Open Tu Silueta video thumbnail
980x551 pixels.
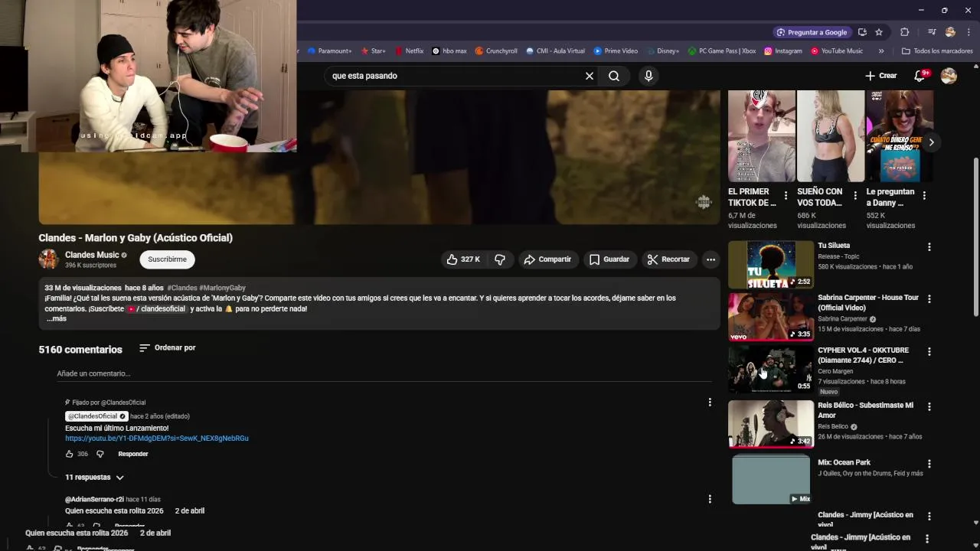pos(771,265)
